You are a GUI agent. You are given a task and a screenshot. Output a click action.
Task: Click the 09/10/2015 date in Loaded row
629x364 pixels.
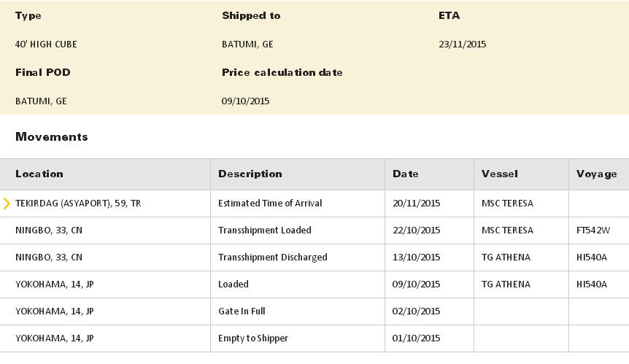click(x=417, y=284)
